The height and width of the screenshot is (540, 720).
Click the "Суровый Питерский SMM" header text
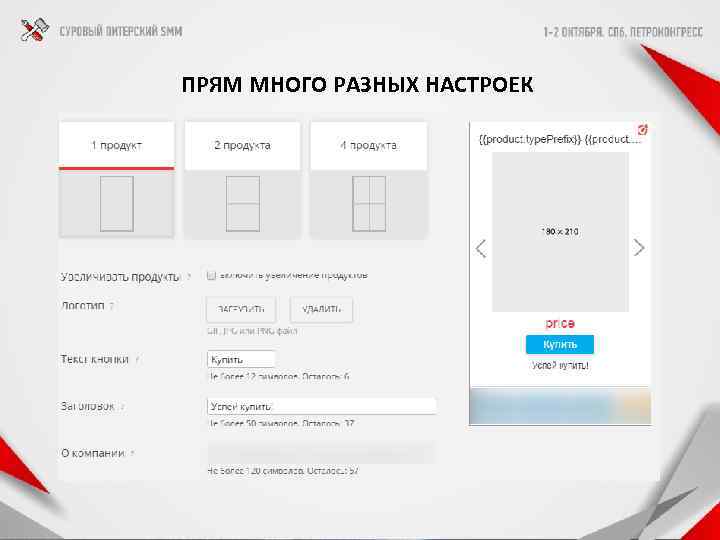[x=121, y=32]
